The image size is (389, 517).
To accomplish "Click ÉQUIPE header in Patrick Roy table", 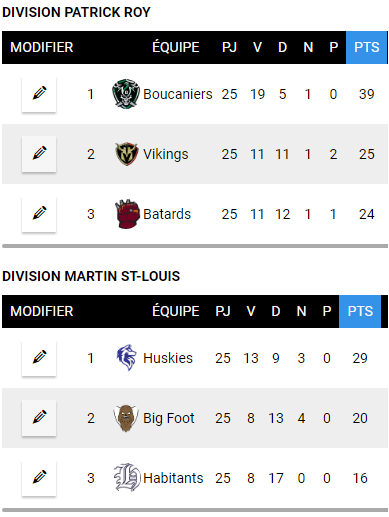I will pos(176,47).
